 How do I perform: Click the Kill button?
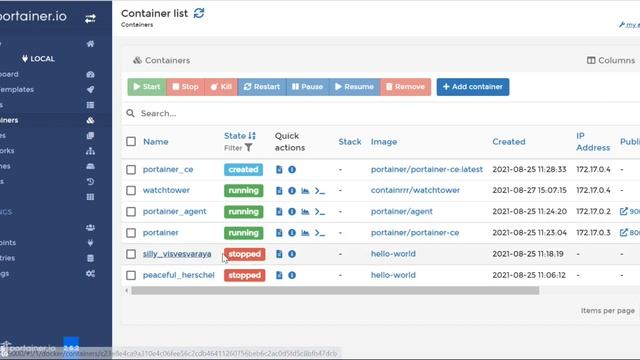pos(221,87)
